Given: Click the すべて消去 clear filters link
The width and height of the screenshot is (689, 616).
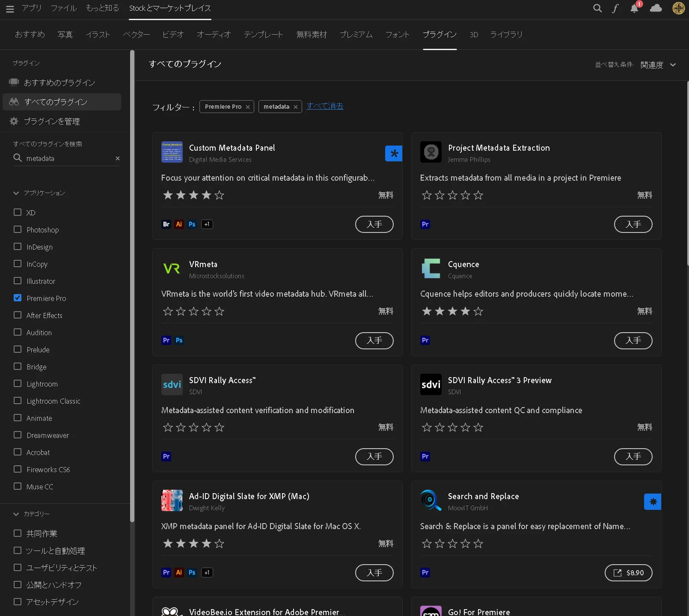Looking at the screenshot, I should [x=325, y=106].
